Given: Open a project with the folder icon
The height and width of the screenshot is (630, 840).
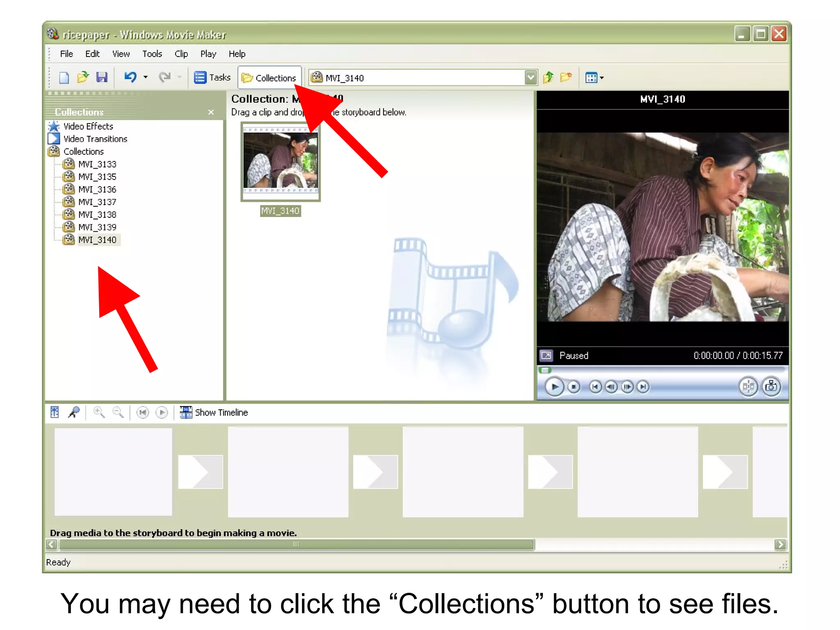Looking at the screenshot, I should (83, 77).
